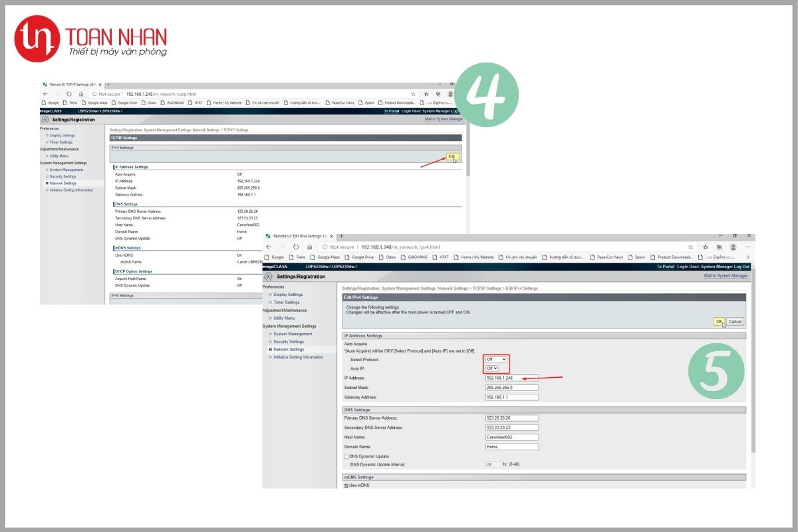The height and width of the screenshot is (532, 798).
Task: Open Network Settings in front window sidebar
Action: pyautogui.click(x=289, y=349)
